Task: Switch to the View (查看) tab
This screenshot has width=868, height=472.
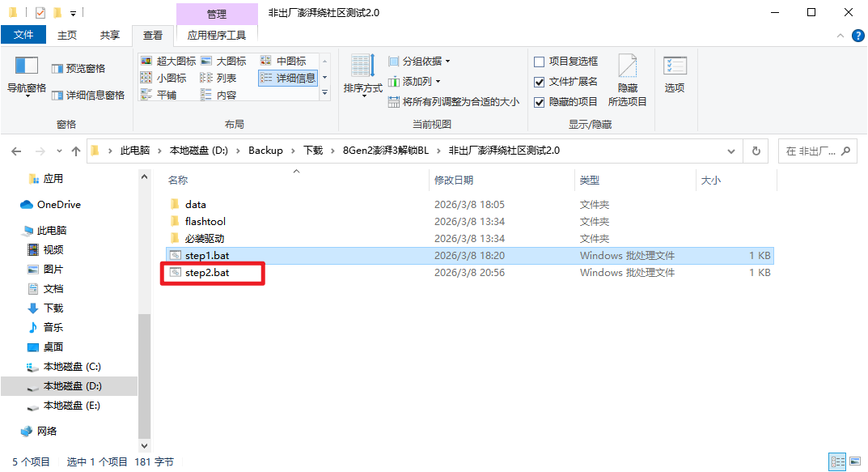Action: 153,36
